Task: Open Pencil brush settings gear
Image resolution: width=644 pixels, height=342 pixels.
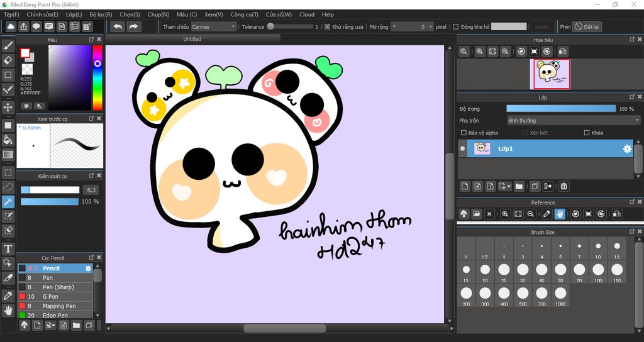Action: 88,268
